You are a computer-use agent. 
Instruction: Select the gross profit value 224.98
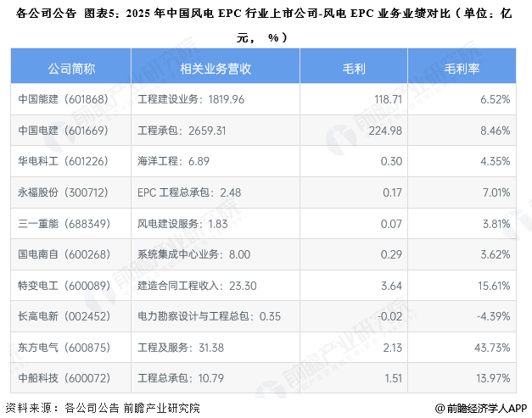pos(385,131)
